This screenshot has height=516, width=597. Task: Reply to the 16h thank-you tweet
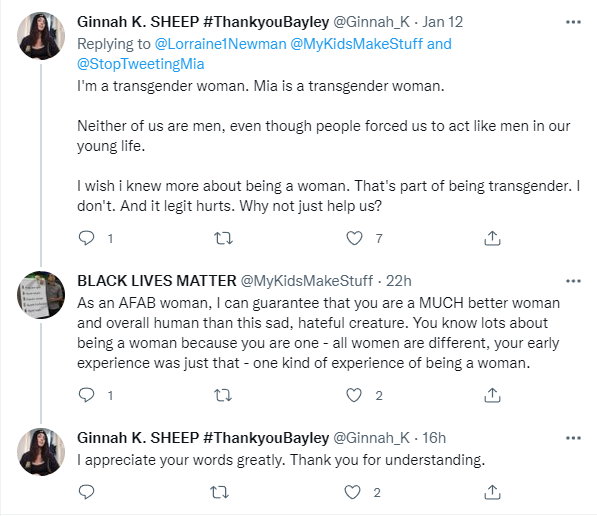[86, 492]
